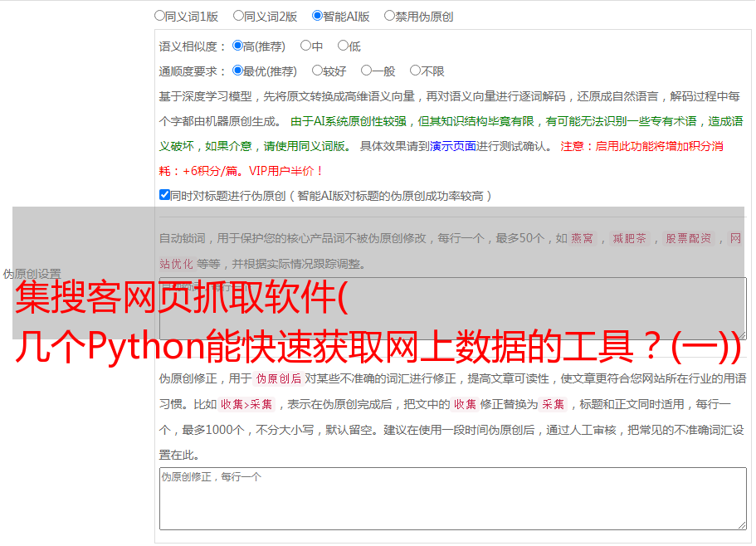Screen dimensions: 756x546
Task: Click the 伪原创设置 label
Action: click(x=32, y=274)
